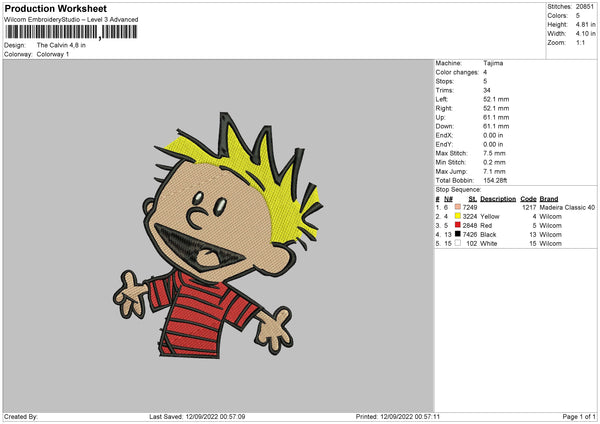The height and width of the screenshot is (424, 600).
Task: Click the Machine value Tajima
Action: coord(493,63)
